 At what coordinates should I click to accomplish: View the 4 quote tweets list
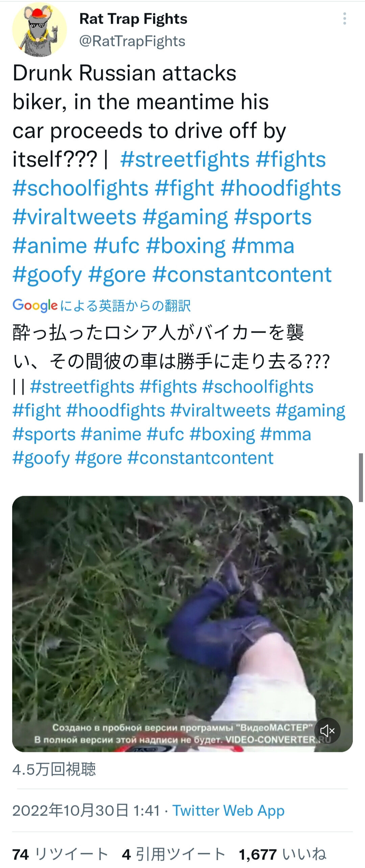174,854
